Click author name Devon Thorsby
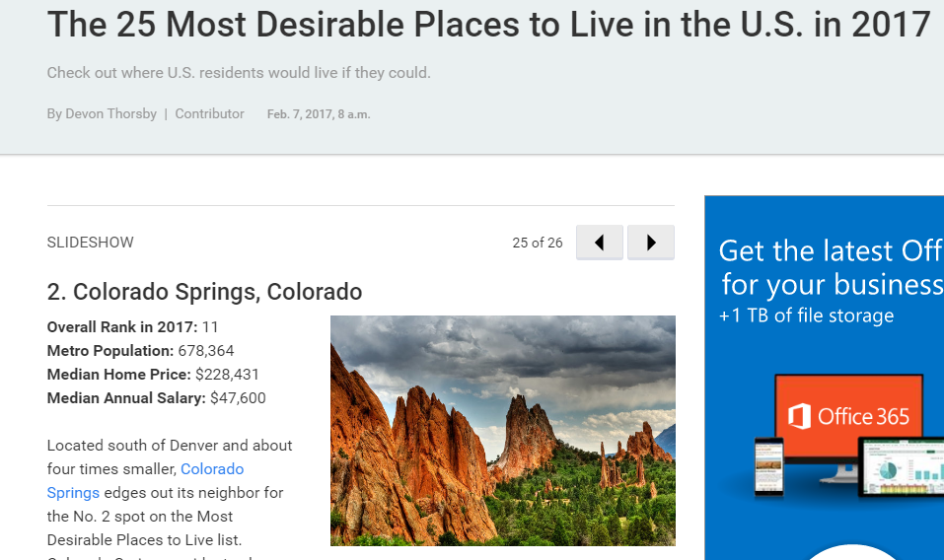 (110, 113)
